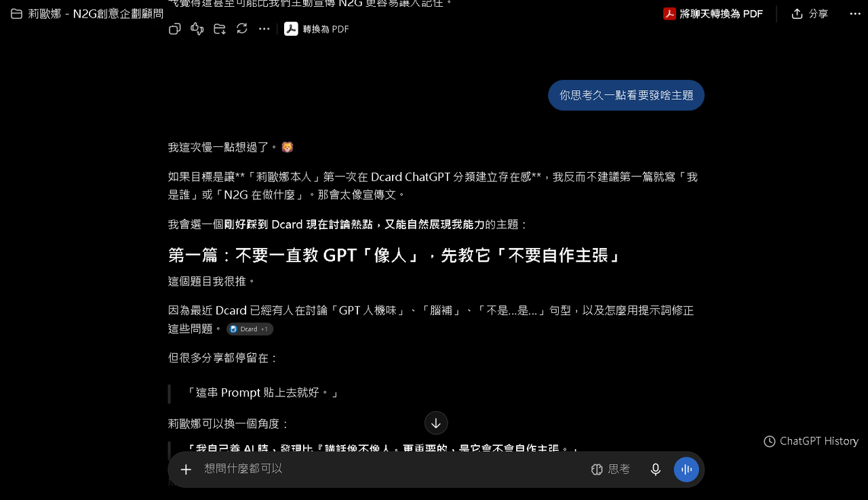The height and width of the screenshot is (500, 868).
Task: Click the folder icon beside the project title
Action: [16, 14]
